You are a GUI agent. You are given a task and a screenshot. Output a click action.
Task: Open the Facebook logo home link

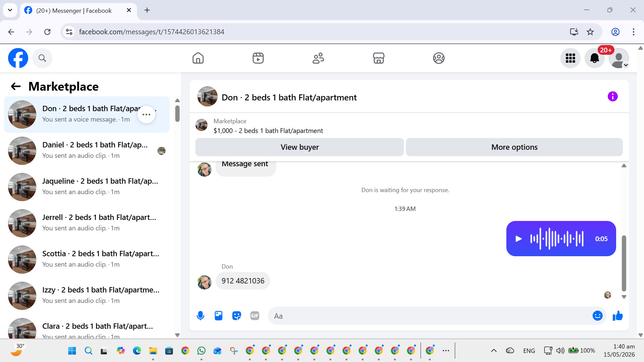[x=18, y=58]
